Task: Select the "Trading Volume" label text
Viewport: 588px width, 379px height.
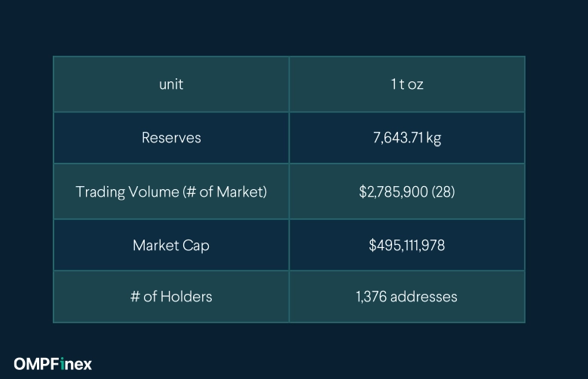Action: pos(127,192)
